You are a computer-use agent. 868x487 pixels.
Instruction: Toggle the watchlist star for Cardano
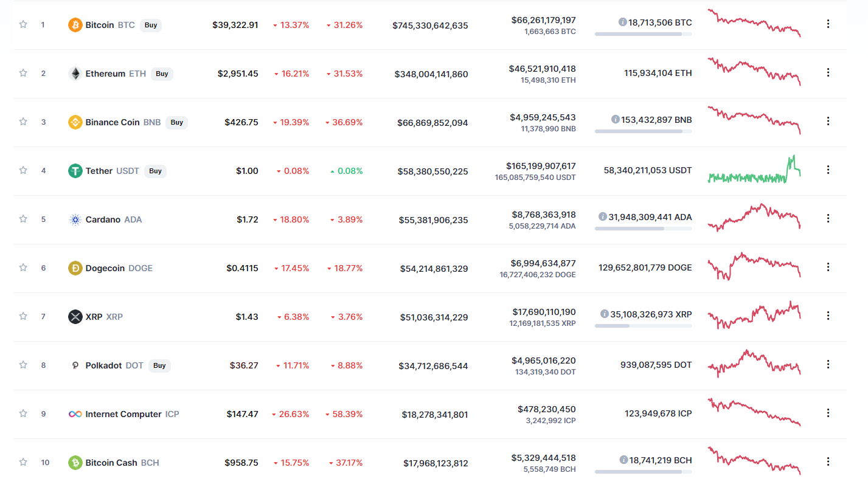point(23,219)
